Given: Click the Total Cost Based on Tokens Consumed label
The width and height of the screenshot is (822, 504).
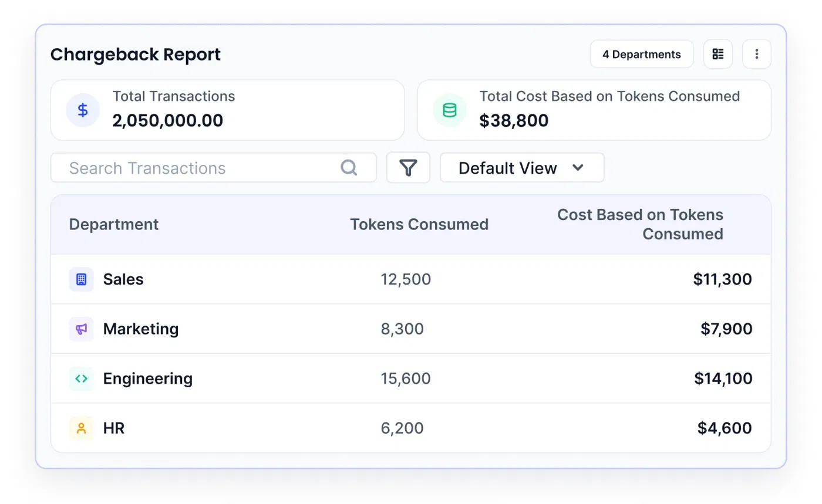Looking at the screenshot, I should click(x=609, y=96).
